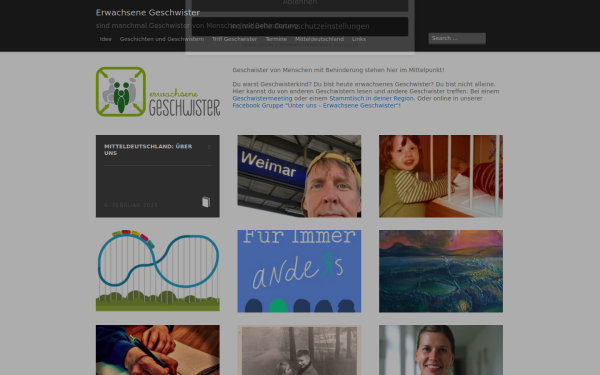
Task: Open Geschichten und Geschwistern menu item
Action: click(161, 39)
